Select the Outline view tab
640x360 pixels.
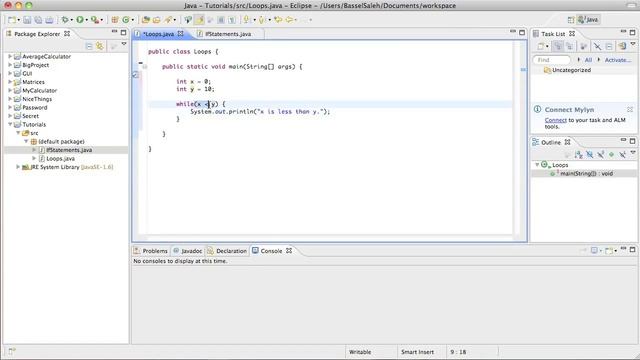click(x=551, y=142)
